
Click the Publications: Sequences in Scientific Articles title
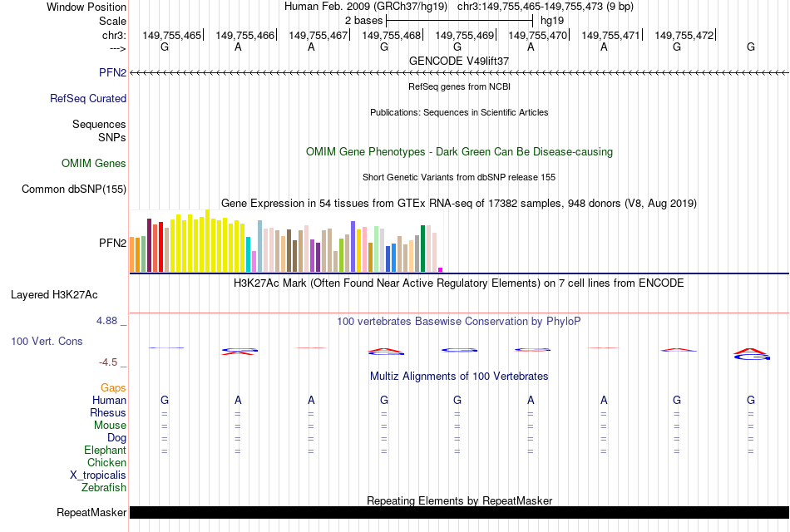(459, 112)
